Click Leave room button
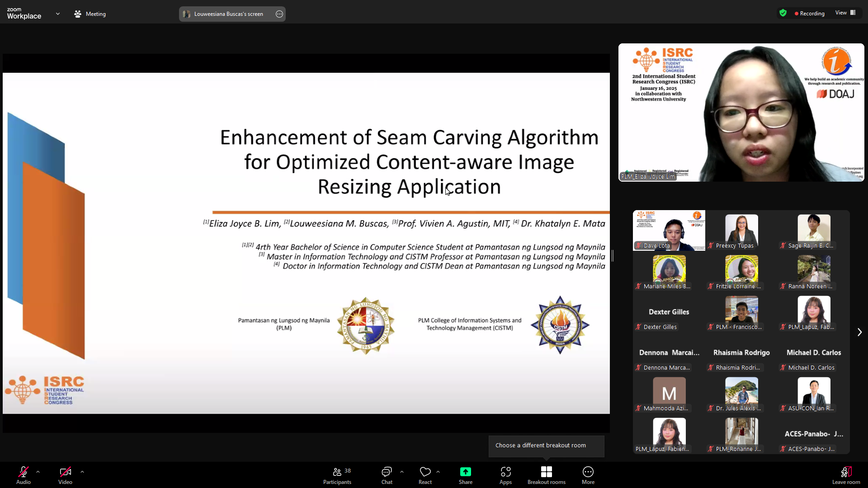 pyautogui.click(x=846, y=475)
